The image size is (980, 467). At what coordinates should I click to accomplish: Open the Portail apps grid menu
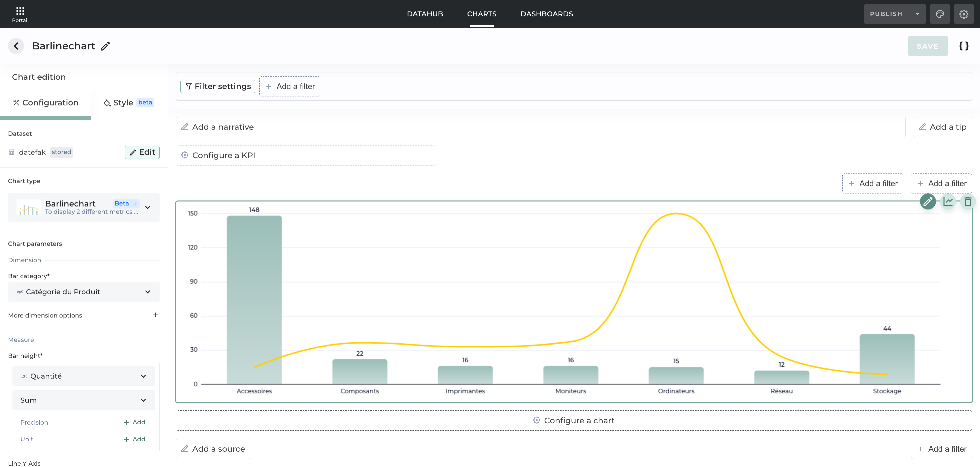[20, 14]
